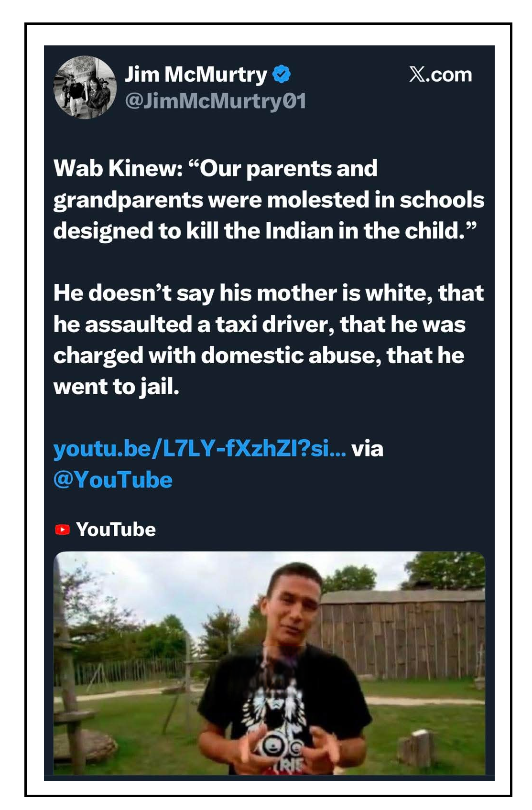Click the 'designed to kill the Indian' line
Screen dimensions: 532x810
point(265,231)
